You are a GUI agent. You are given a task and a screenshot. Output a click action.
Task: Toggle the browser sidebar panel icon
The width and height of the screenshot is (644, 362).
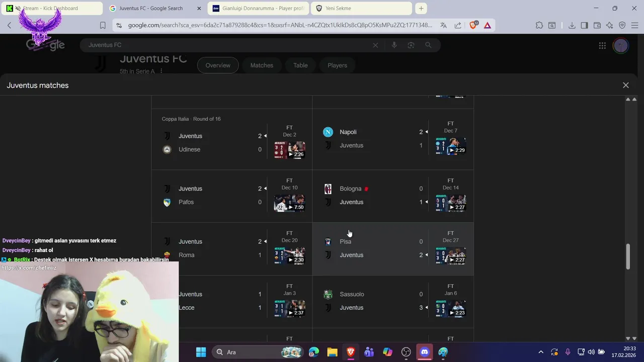pos(584,25)
